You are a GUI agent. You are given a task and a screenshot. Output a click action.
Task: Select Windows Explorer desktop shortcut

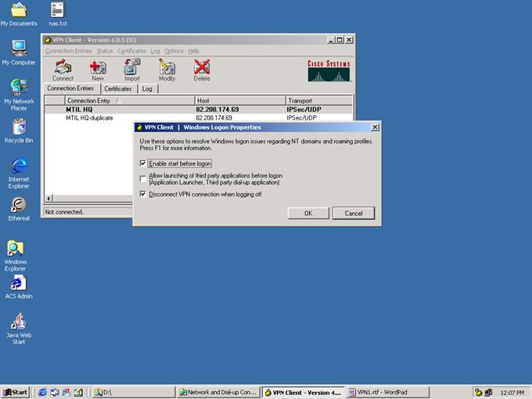coord(16,256)
